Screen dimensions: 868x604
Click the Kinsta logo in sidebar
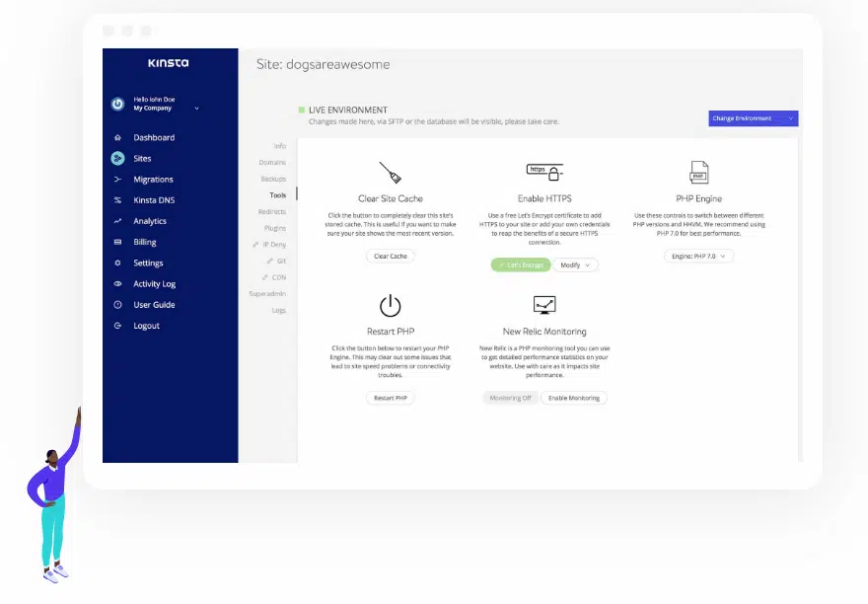coord(168,63)
